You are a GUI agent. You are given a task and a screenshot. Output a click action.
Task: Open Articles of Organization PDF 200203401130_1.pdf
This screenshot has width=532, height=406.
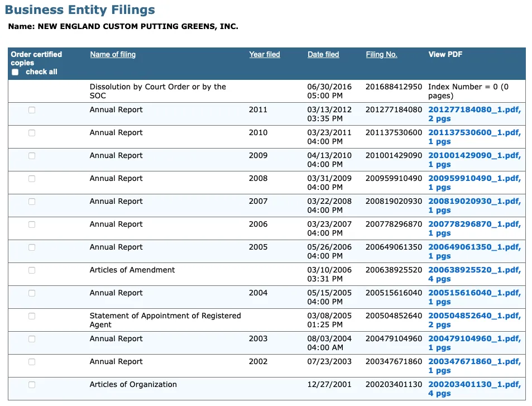(x=474, y=384)
